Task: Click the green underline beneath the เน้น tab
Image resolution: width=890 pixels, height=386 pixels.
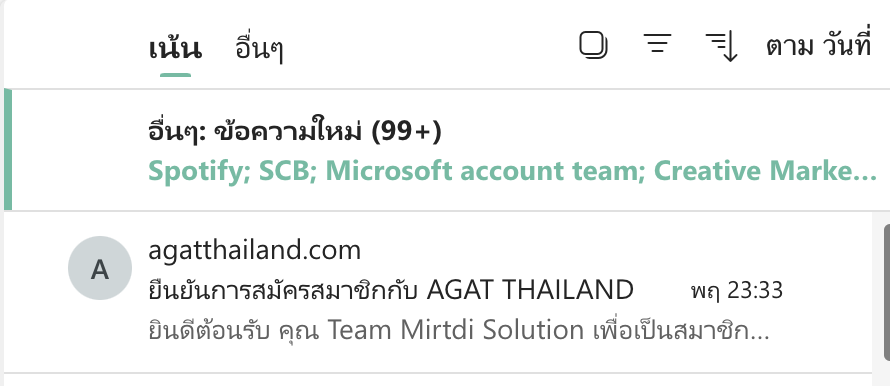Action: pyautogui.click(x=175, y=74)
